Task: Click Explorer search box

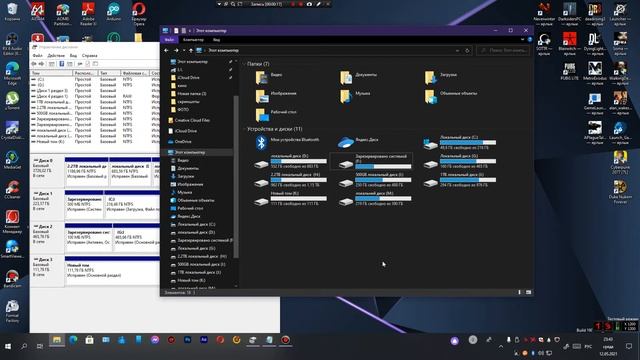Action: pyautogui.click(x=503, y=51)
